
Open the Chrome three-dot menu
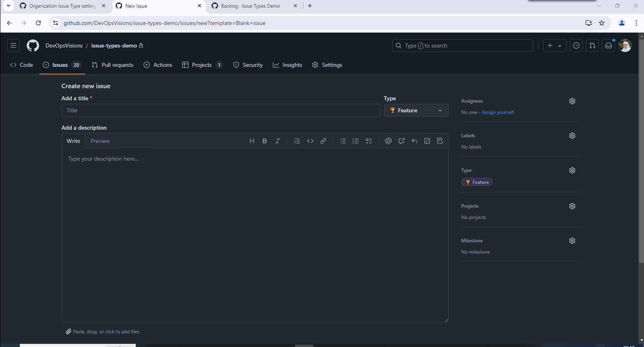(636, 23)
